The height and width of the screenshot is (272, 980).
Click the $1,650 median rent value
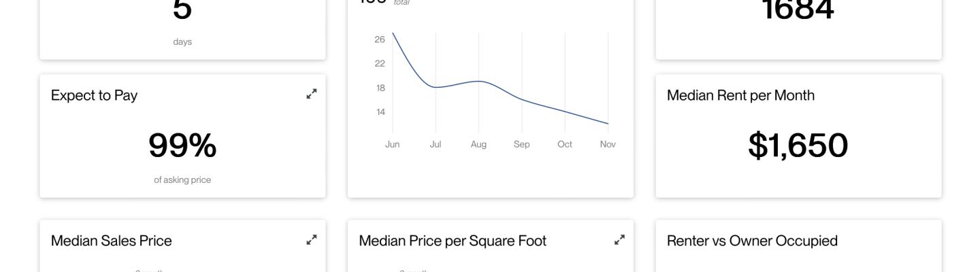(x=798, y=145)
